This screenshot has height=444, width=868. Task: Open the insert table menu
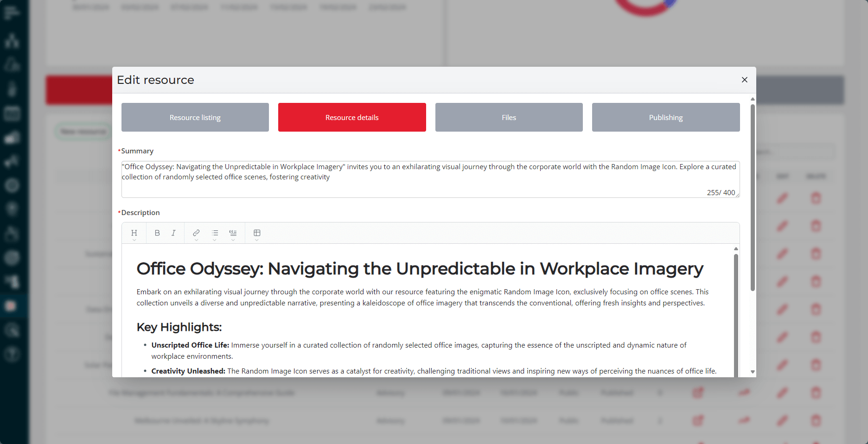pyautogui.click(x=257, y=233)
